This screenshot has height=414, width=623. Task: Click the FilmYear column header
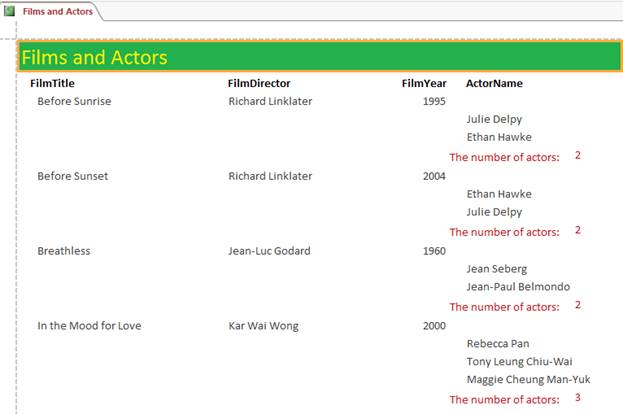(424, 83)
